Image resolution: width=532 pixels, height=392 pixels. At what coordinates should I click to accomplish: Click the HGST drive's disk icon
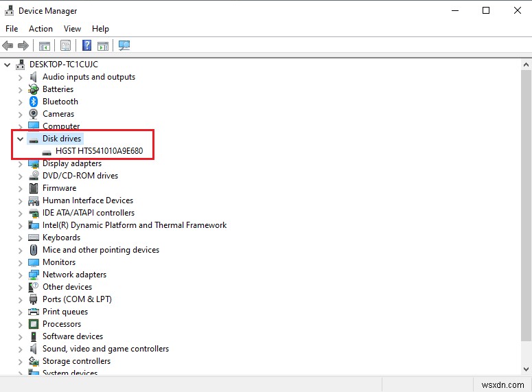pyautogui.click(x=47, y=152)
